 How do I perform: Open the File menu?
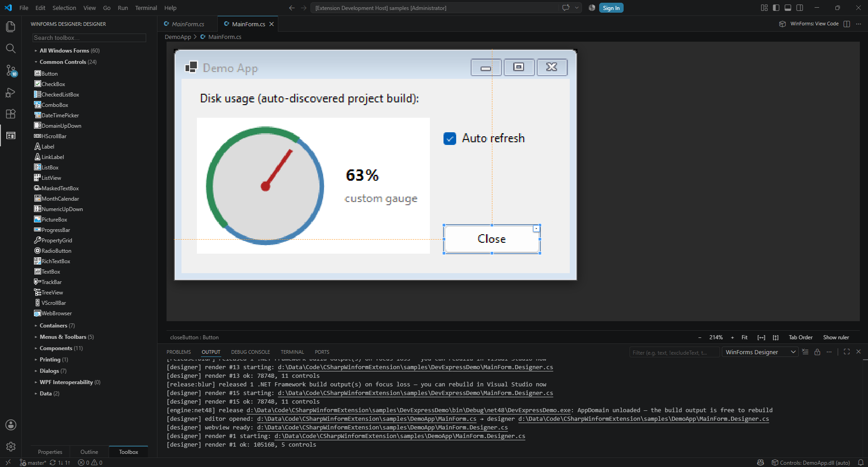[x=24, y=8]
